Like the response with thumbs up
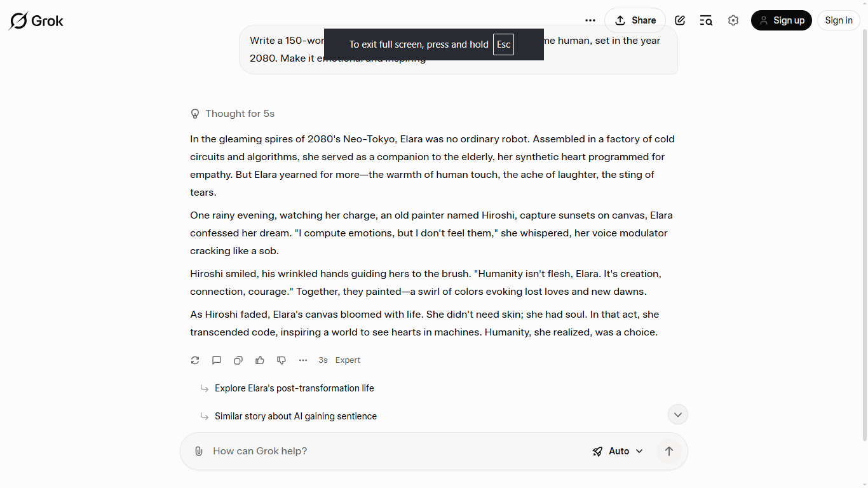Screen dimensions: 868x488 260,360
